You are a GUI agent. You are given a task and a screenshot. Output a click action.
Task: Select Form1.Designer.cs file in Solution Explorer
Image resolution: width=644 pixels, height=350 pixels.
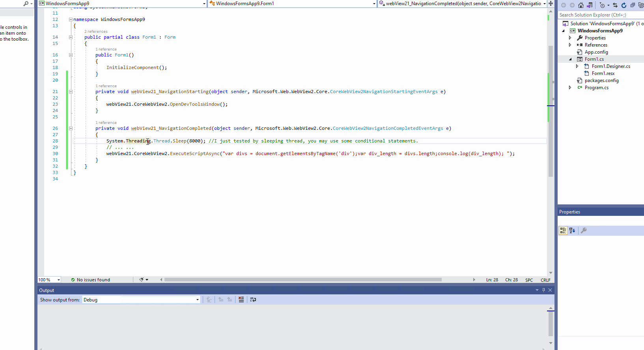(x=611, y=66)
